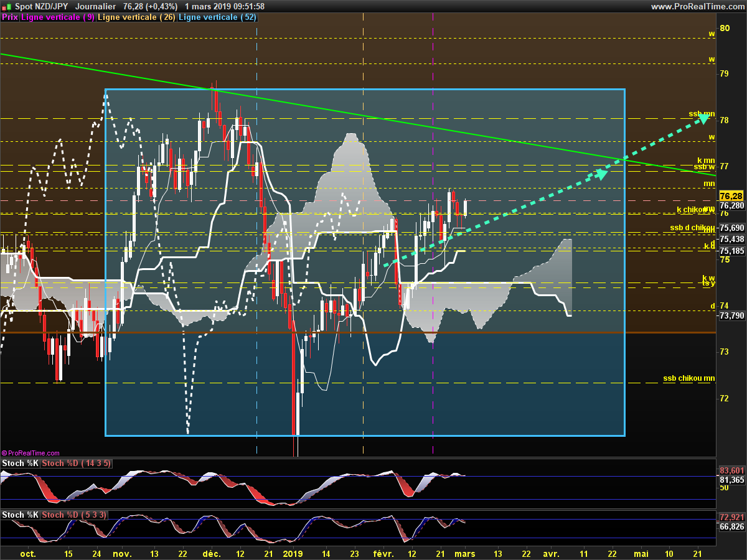Click the 'avr.' month marker on time axis

point(551,553)
